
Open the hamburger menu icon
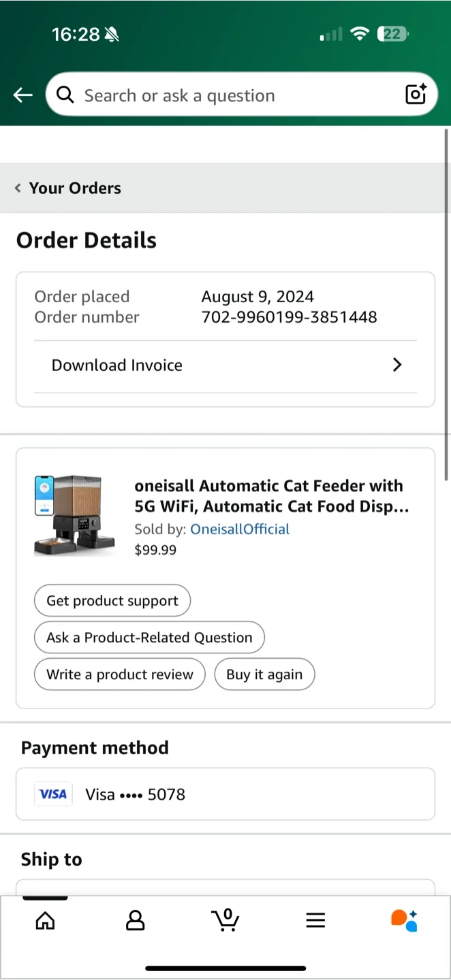pyautogui.click(x=315, y=919)
